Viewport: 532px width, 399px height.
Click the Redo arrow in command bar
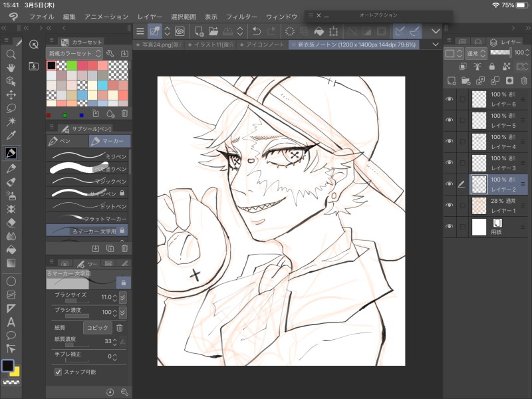271,31
